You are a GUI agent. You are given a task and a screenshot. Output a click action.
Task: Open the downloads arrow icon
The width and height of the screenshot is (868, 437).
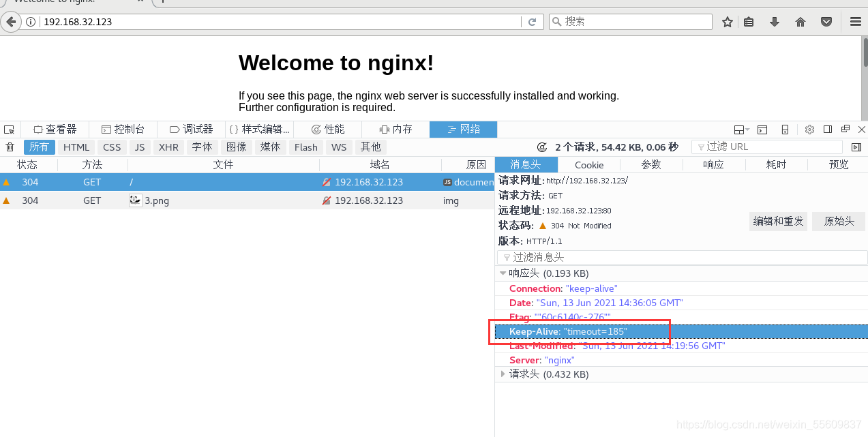pyautogui.click(x=775, y=22)
